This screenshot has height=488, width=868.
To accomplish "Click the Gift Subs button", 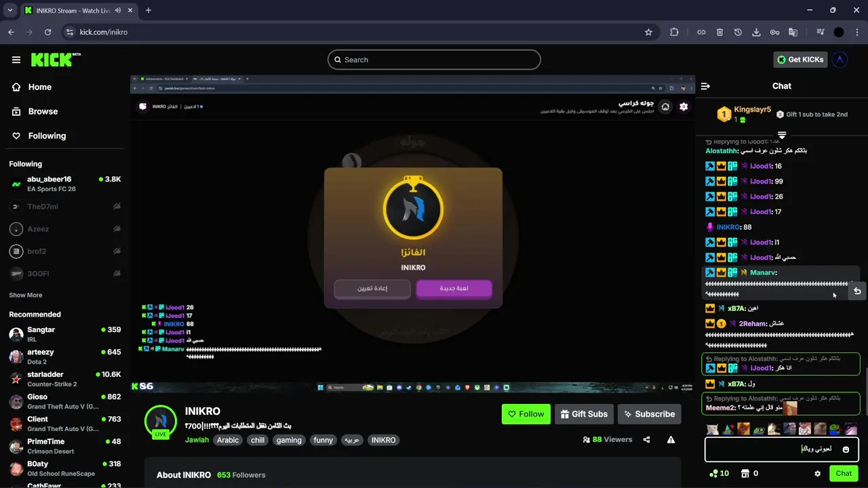I will [x=584, y=414].
